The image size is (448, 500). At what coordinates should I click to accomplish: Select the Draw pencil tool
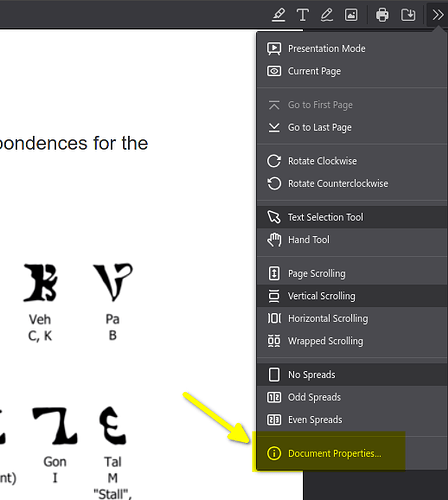point(327,15)
